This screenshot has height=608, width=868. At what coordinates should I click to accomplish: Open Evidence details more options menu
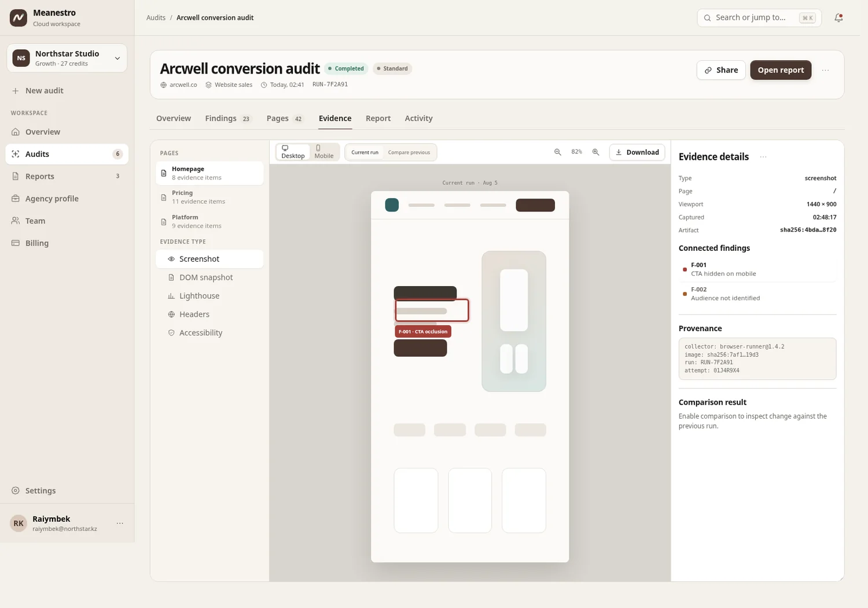(763, 157)
